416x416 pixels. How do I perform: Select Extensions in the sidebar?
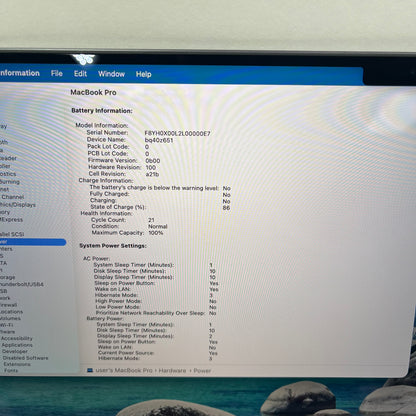[x=17, y=364]
